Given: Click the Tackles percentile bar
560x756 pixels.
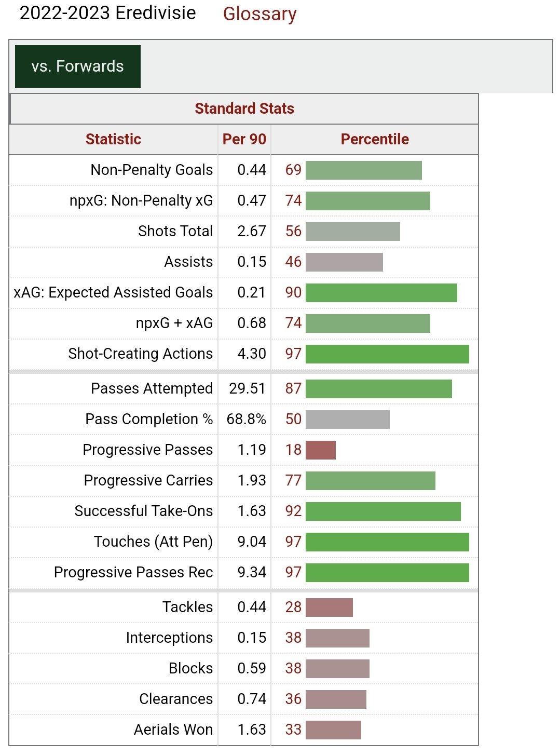Looking at the screenshot, I should click(x=329, y=607).
